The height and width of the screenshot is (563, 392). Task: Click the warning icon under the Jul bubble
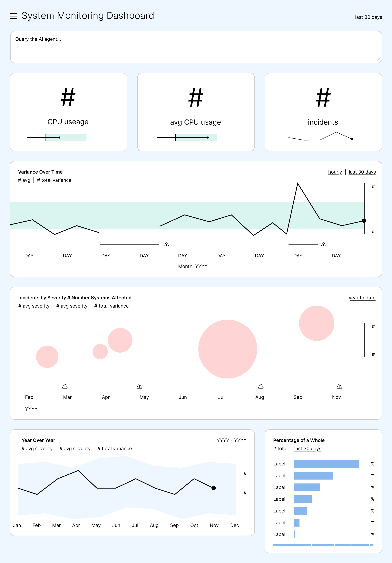261,386
